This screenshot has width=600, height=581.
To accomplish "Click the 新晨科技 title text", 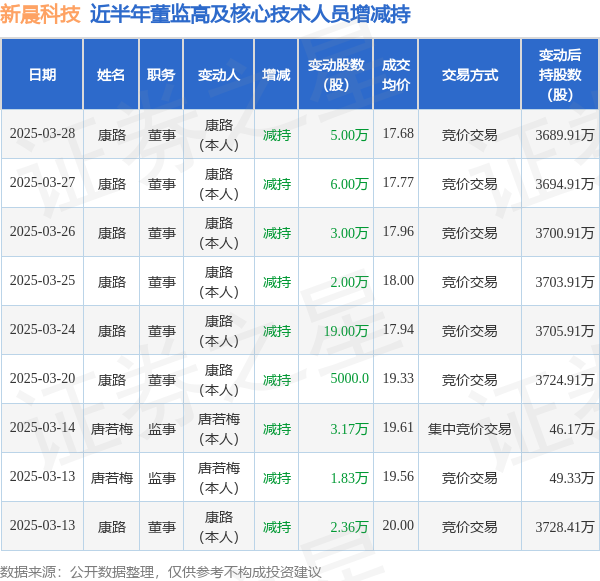I will pos(40,15).
